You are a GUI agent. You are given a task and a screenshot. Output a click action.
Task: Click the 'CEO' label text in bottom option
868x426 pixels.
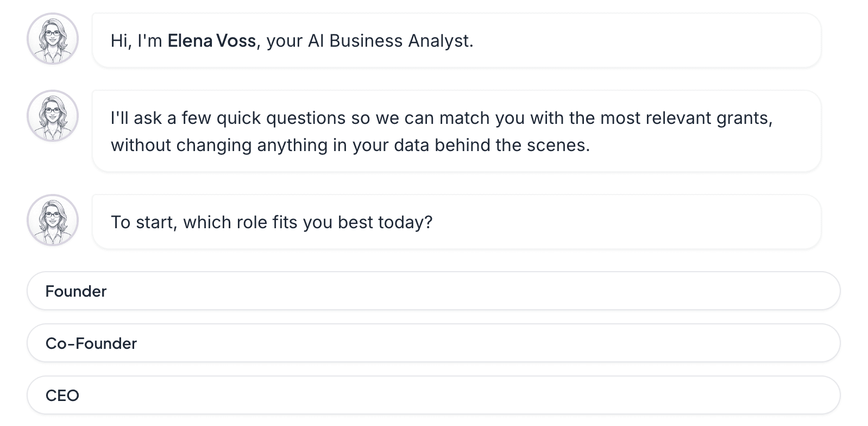[62, 396]
